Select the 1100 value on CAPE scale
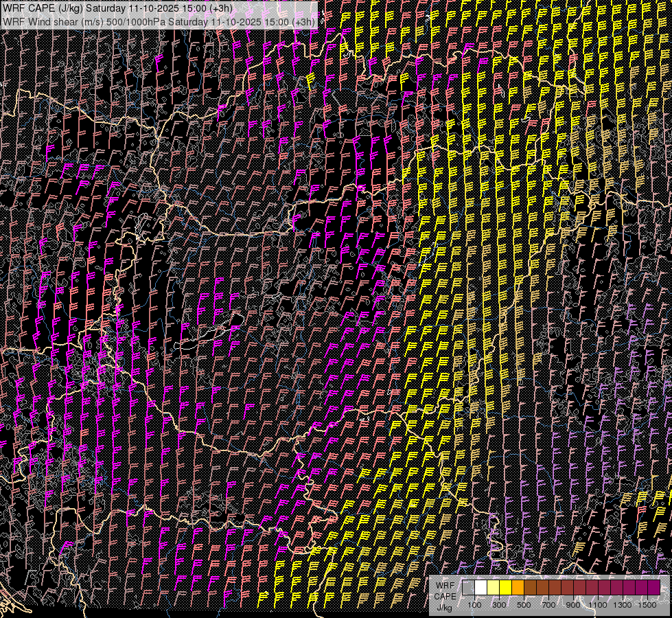672x618 pixels. [x=598, y=605]
